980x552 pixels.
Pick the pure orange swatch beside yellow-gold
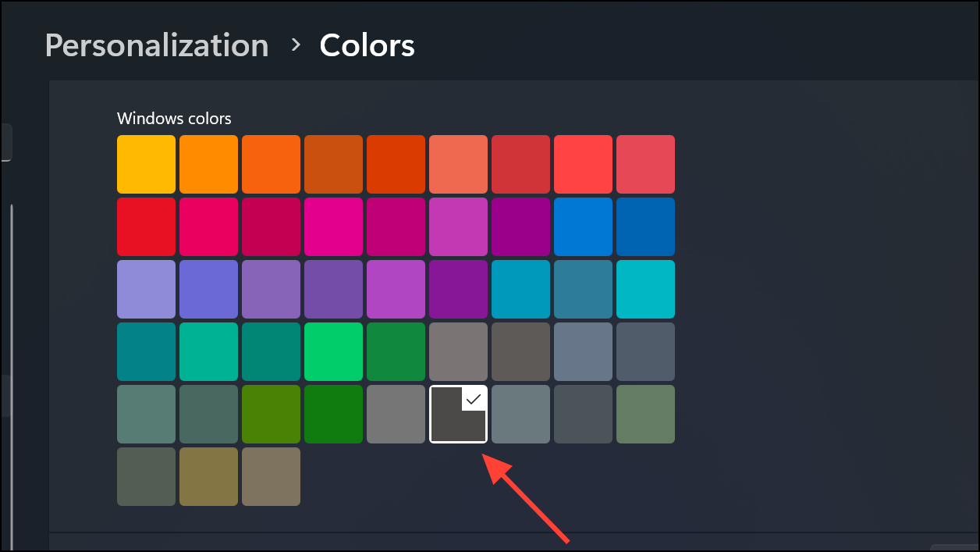(208, 164)
